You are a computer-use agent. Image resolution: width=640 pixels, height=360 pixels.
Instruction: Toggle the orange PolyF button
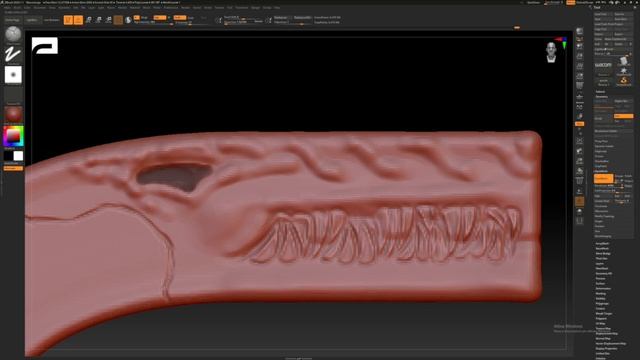pos(579,201)
